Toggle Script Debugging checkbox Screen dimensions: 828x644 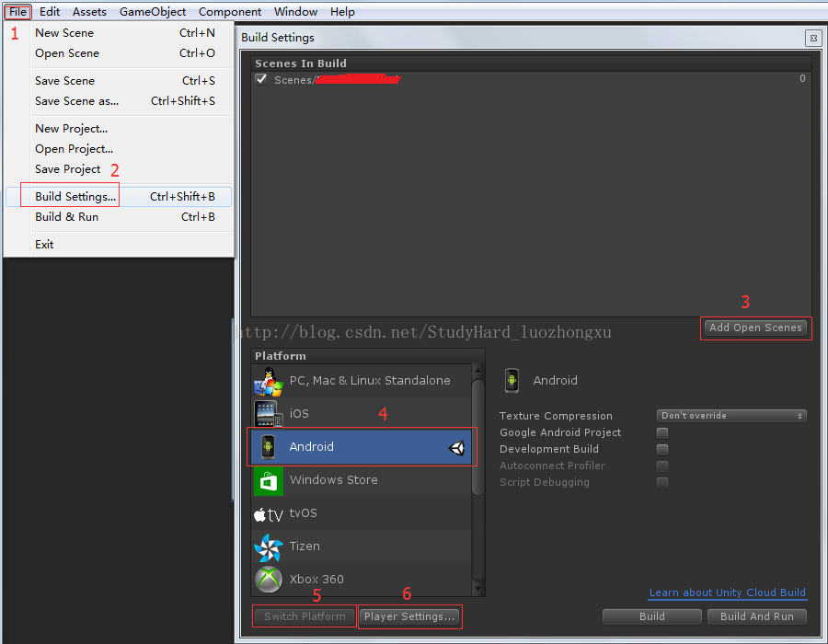click(x=662, y=482)
